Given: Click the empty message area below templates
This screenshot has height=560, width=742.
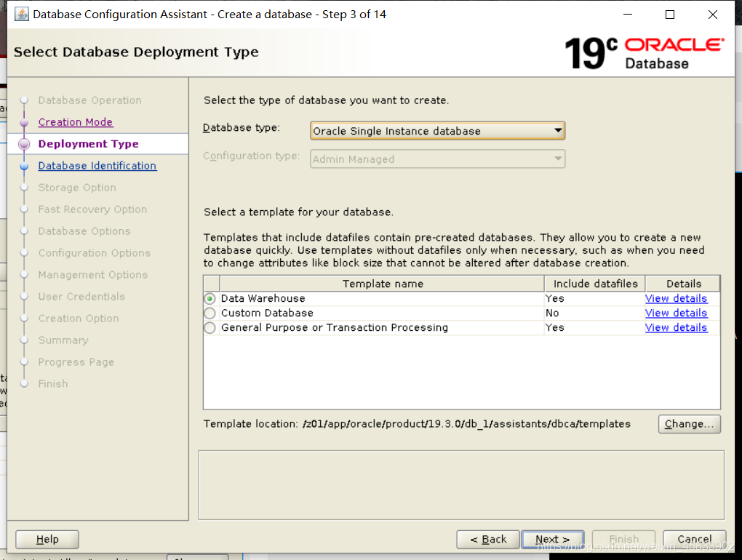Looking at the screenshot, I should click(x=461, y=485).
